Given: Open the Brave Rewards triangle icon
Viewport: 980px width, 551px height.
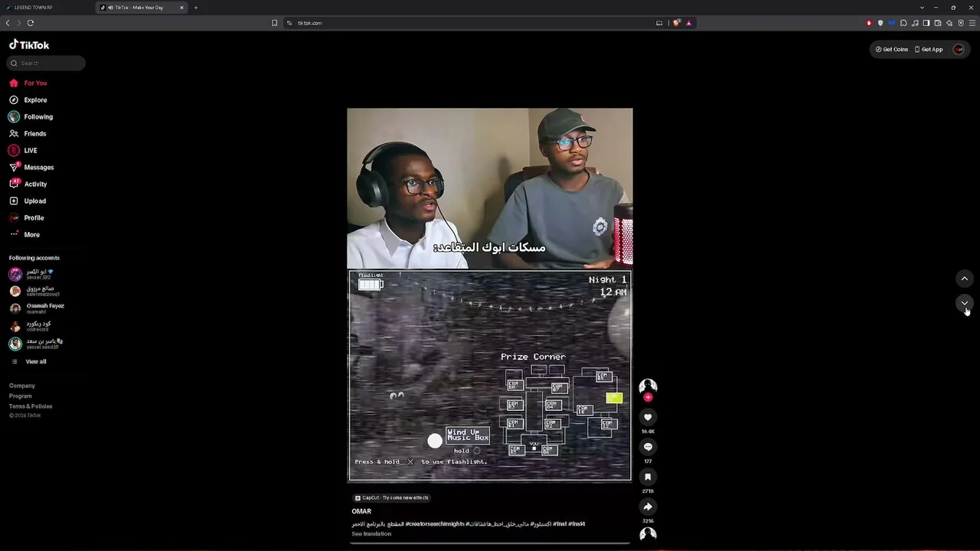Looking at the screenshot, I should [x=689, y=23].
